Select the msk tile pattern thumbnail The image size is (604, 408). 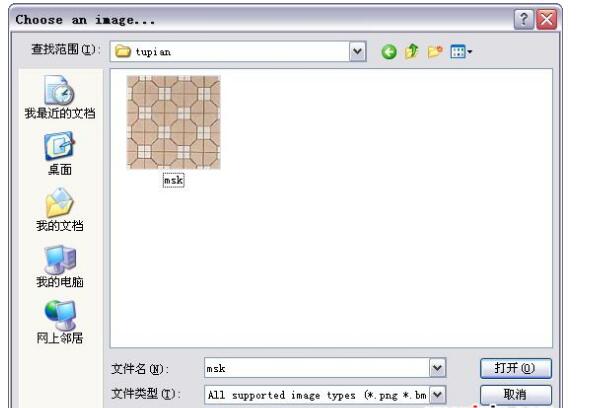tap(174, 122)
